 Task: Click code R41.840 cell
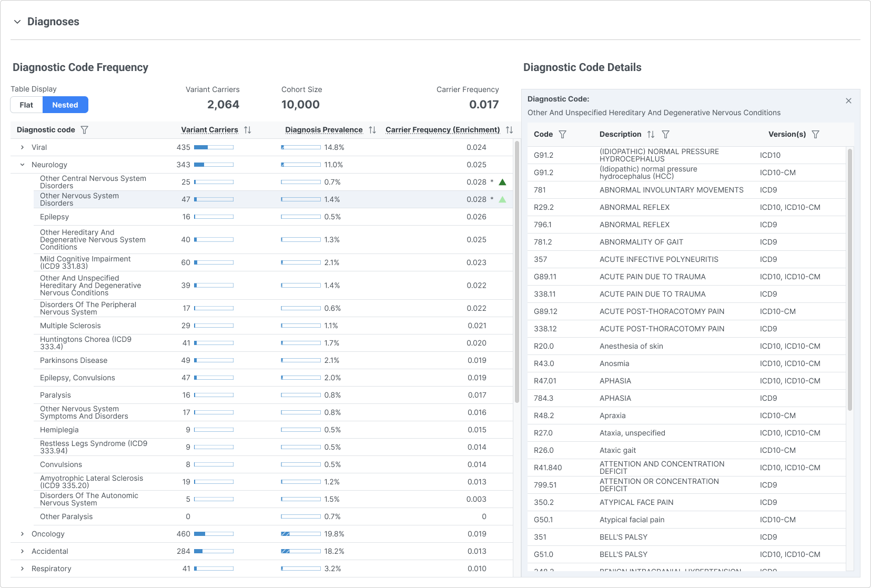548,468
